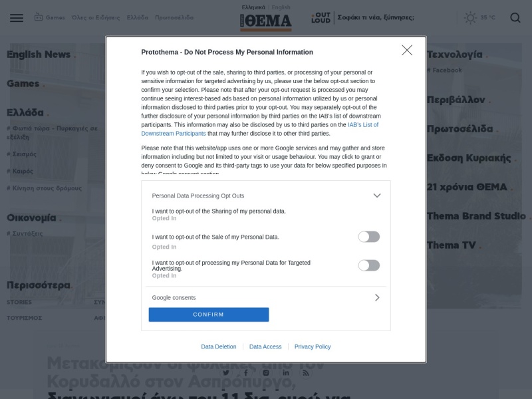532x399 pixels.
Task: Click the CONFIRM button
Action: pyautogui.click(x=209, y=315)
